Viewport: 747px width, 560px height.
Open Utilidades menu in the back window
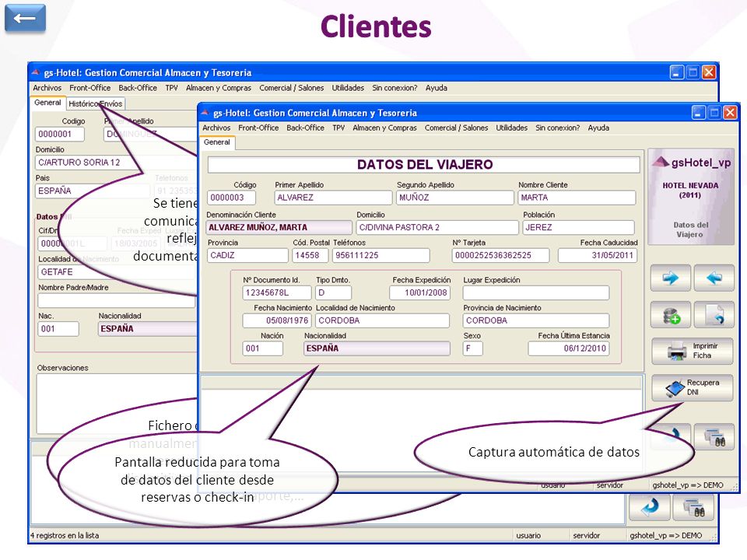pyautogui.click(x=348, y=88)
